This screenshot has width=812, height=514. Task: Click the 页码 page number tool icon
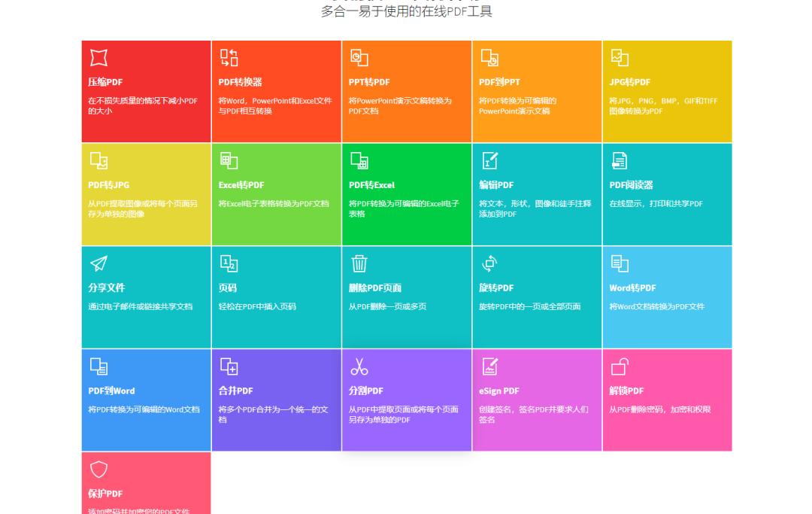click(x=229, y=263)
